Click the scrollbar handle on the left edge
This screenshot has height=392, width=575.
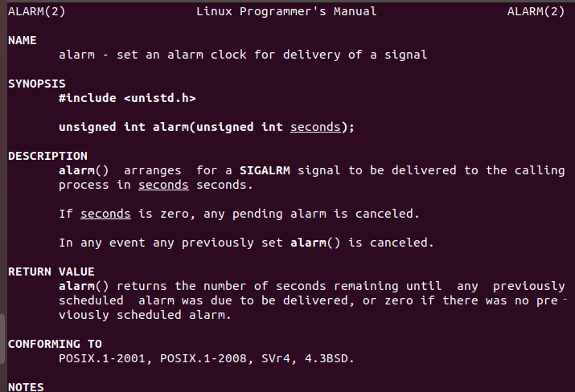coord(2,337)
